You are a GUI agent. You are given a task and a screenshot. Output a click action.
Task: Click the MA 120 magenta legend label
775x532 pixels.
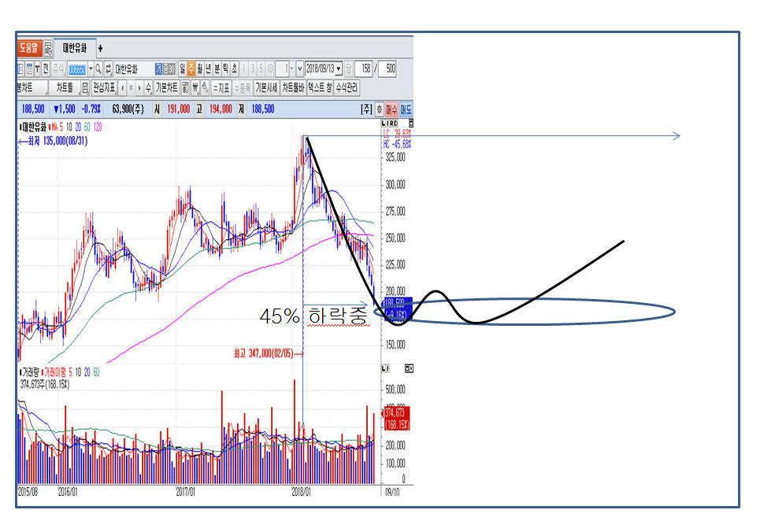[x=98, y=127]
